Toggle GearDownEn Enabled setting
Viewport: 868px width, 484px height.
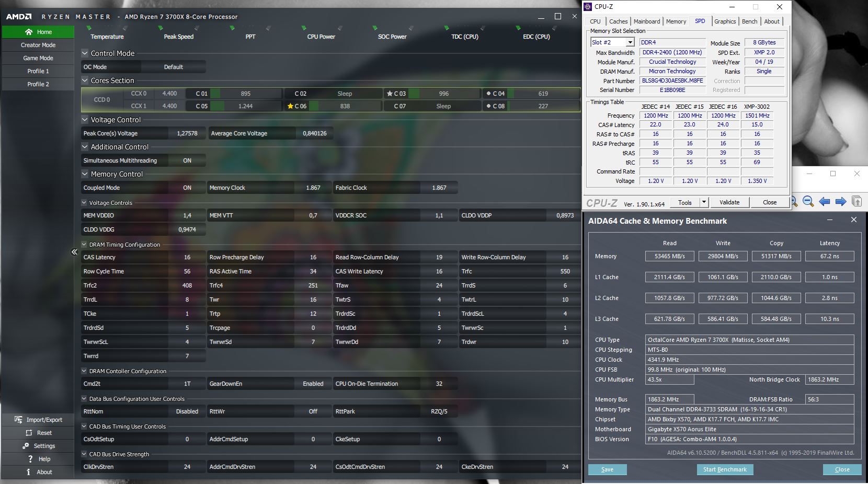pos(313,384)
